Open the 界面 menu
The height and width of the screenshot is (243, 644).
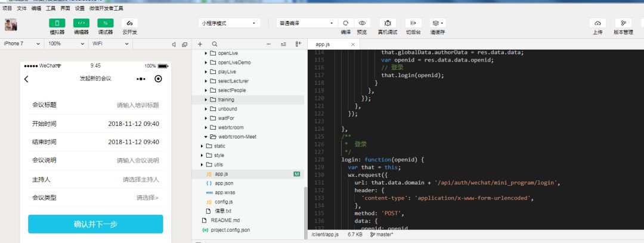tap(65, 8)
